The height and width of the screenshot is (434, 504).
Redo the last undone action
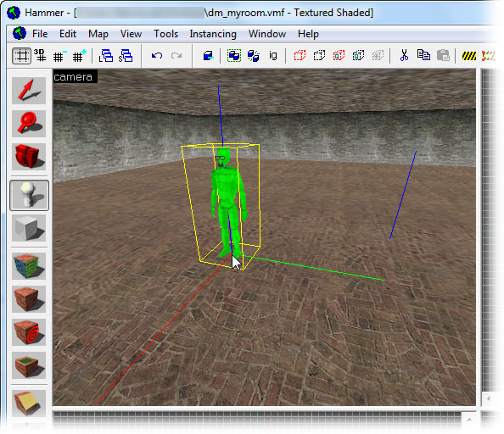click(x=176, y=56)
